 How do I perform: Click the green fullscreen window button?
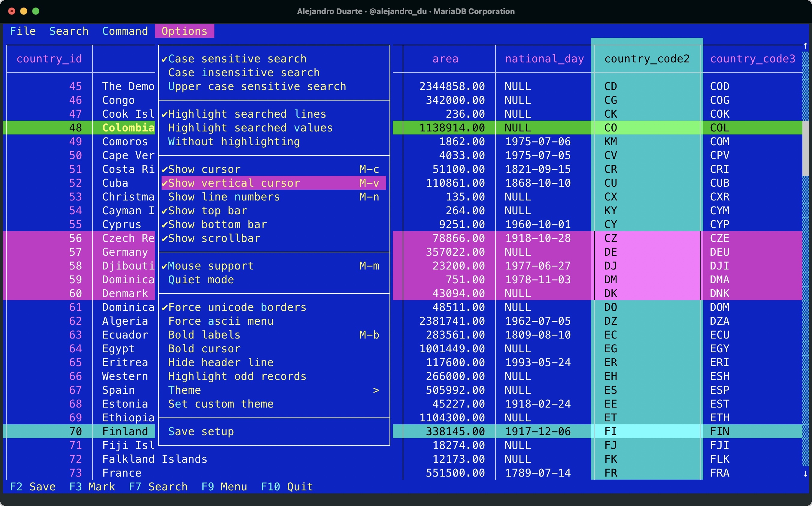[36, 11]
